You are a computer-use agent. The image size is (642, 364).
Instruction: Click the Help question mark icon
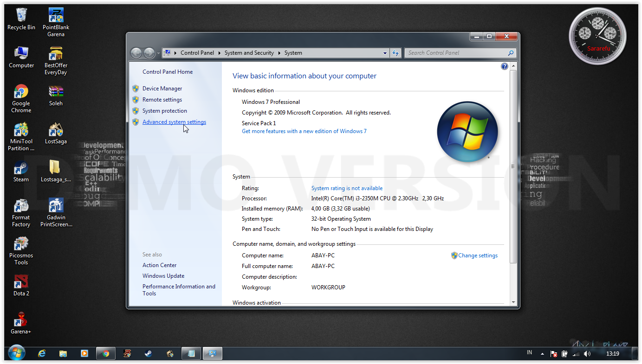point(505,66)
